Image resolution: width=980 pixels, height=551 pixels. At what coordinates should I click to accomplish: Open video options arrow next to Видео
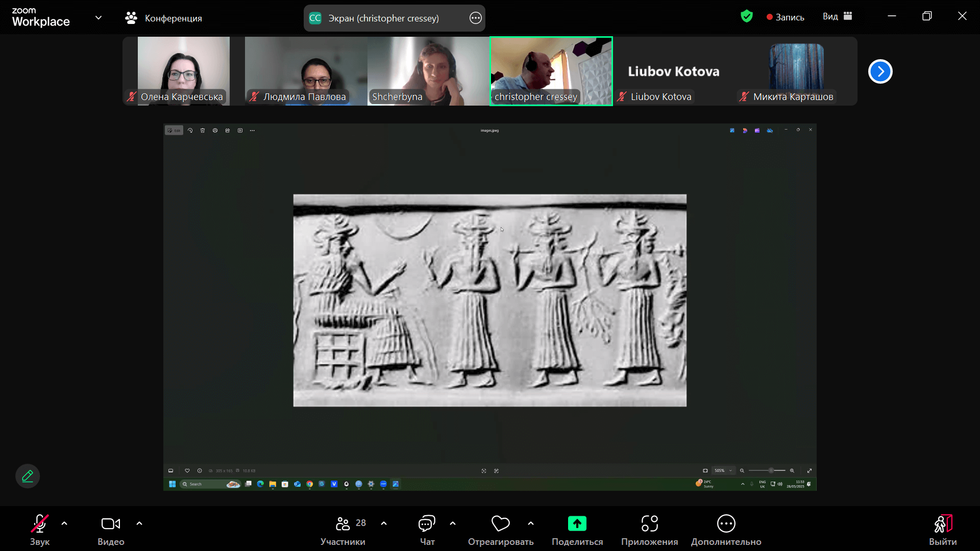coord(139,523)
